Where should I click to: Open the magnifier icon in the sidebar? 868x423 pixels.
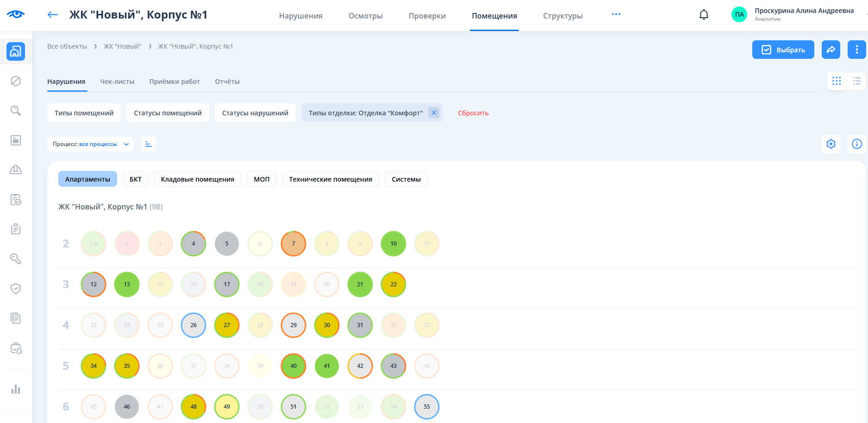click(16, 111)
